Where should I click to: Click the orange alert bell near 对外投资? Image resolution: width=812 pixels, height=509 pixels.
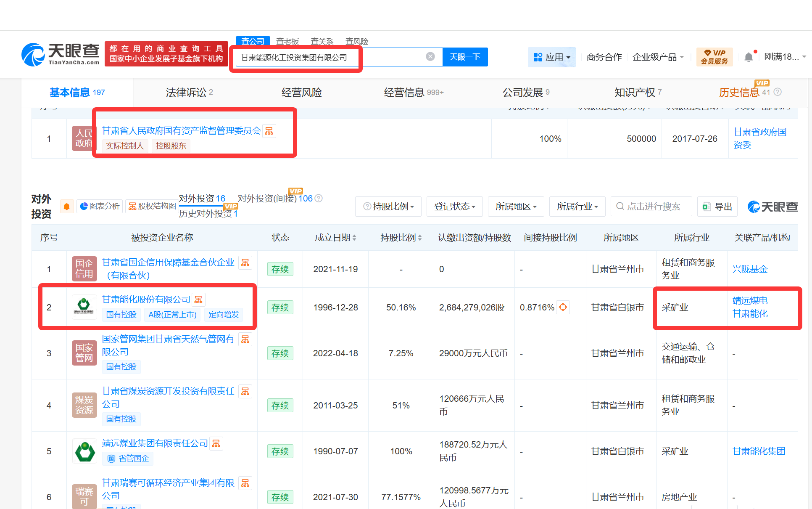pyautogui.click(x=66, y=207)
